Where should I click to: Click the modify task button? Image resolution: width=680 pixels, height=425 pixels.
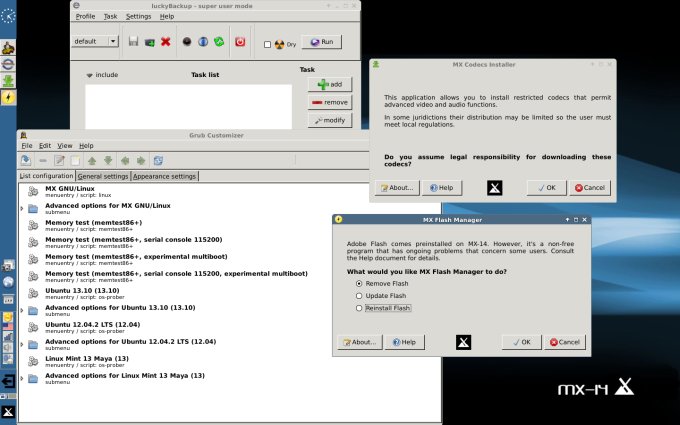pyautogui.click(x=330, y=121)
